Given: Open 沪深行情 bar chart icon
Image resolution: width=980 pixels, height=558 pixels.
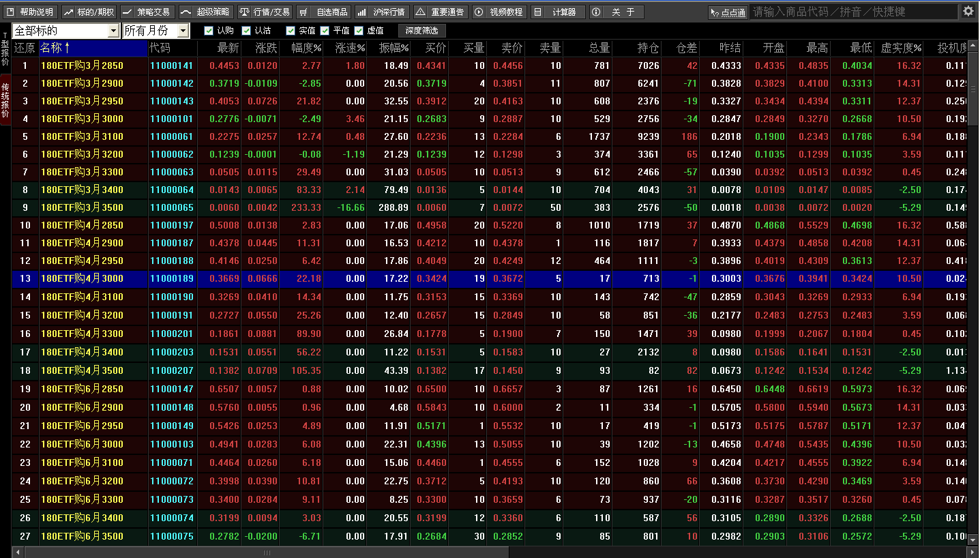Looking at the screenshot, I should (361, 12).
